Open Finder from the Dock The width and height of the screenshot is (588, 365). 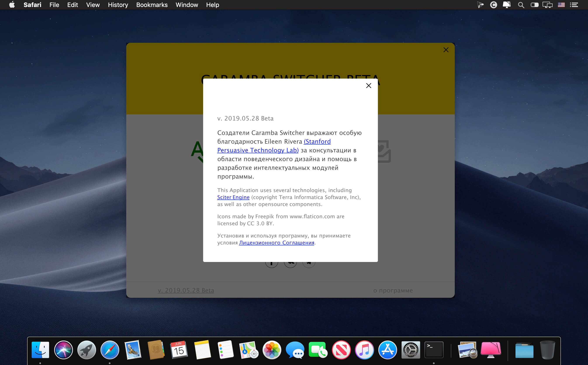tap(40, 350)
